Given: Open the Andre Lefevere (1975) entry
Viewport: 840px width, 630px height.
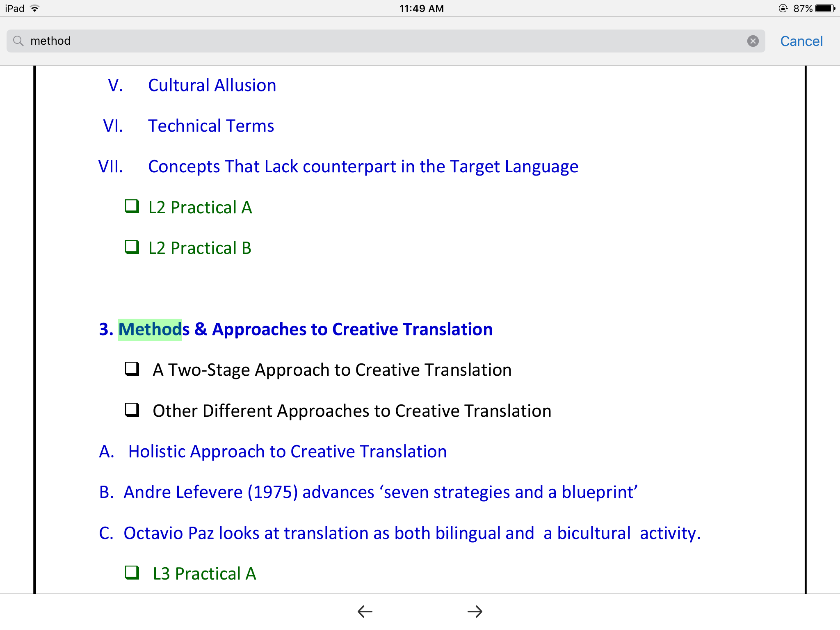Looking at the screenshot, I should [381, 492].
